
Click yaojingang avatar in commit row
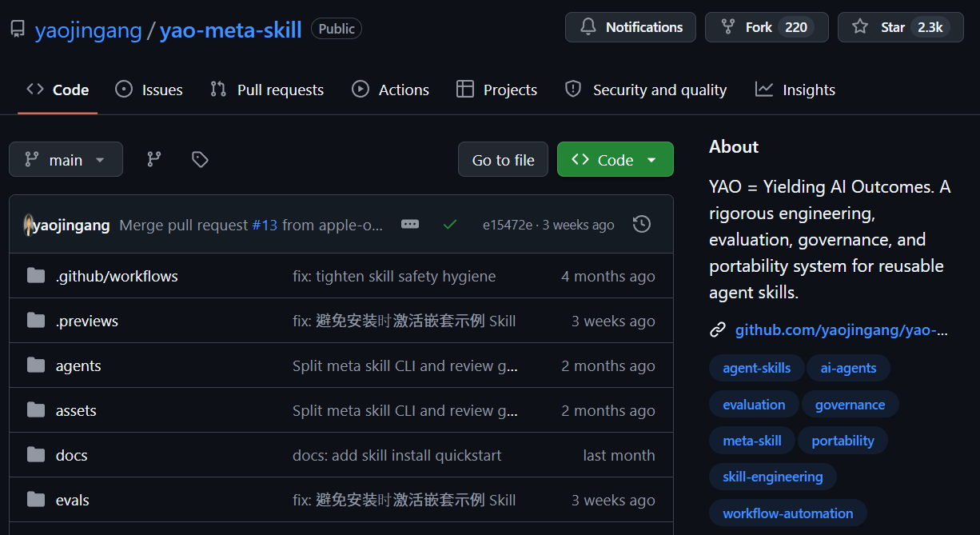[27, 225]
